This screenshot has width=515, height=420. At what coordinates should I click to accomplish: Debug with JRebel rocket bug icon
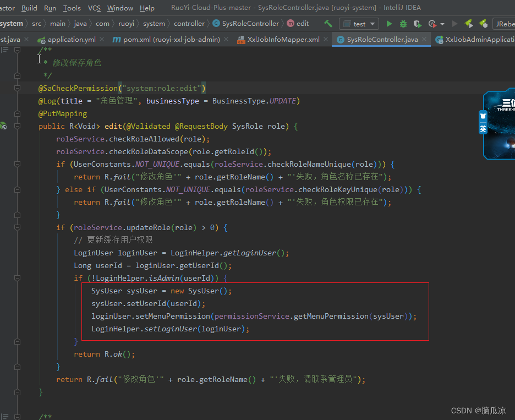click(x=483, y=24)
